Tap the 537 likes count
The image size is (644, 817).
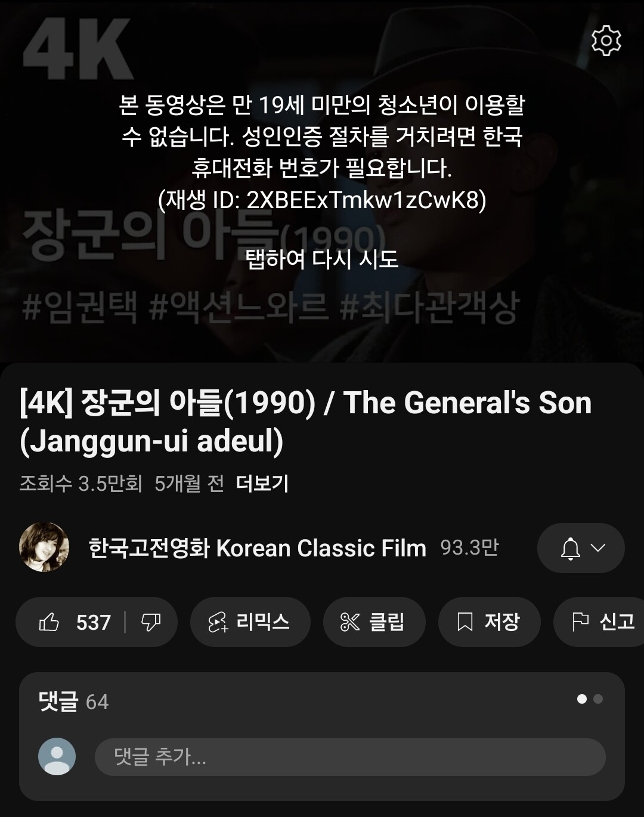point(94,623)
